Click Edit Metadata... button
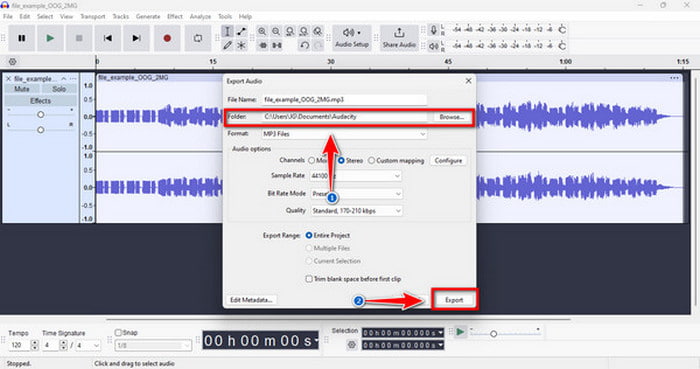This screenshot has height=369, width=700. click(x=251, y=300)
